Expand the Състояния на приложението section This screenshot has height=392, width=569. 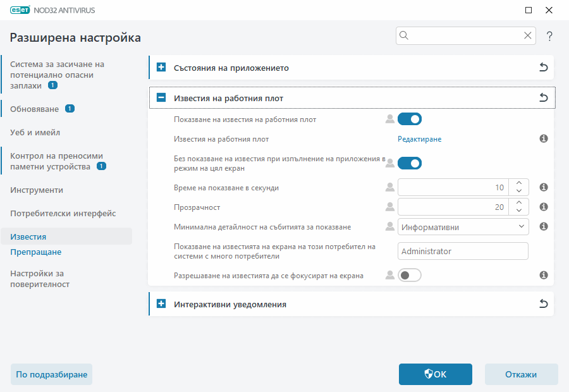point(160,67)
